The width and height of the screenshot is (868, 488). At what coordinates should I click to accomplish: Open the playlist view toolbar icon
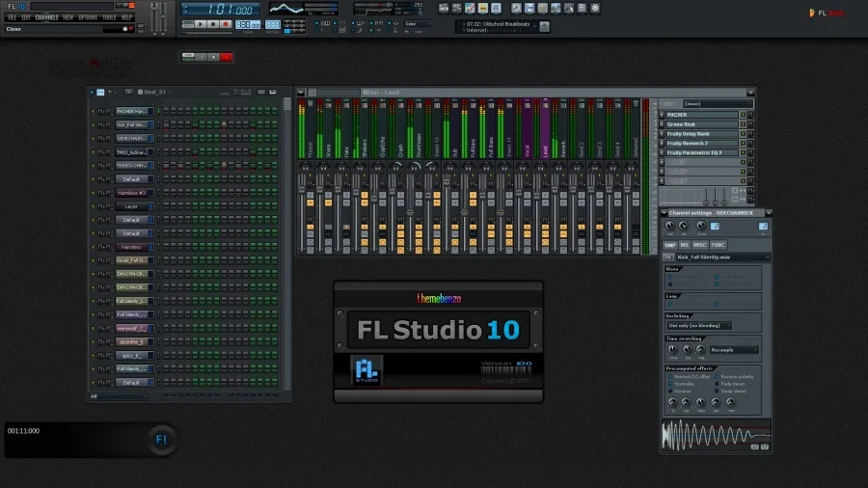[444, 9]
